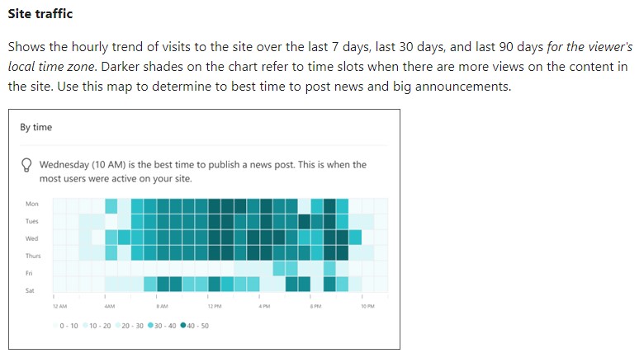Click the 12 PM axis label

(x=214, y=307)
